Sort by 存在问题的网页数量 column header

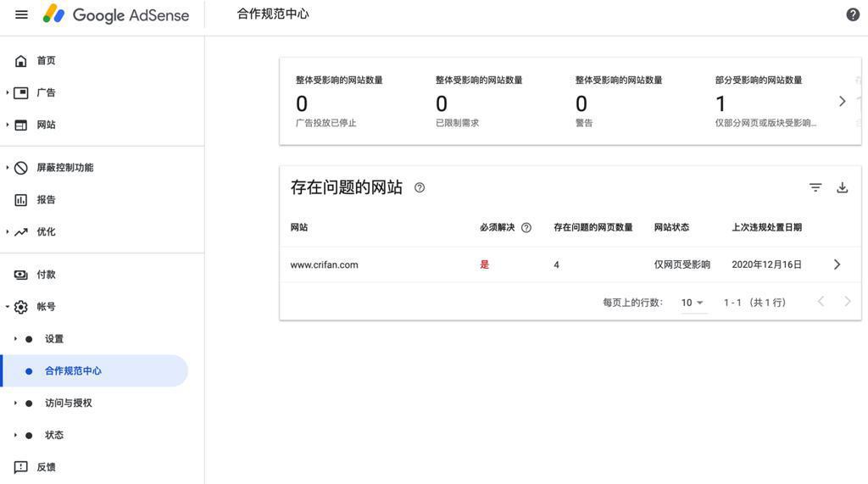pyautogui.click(x=593, y=228)
